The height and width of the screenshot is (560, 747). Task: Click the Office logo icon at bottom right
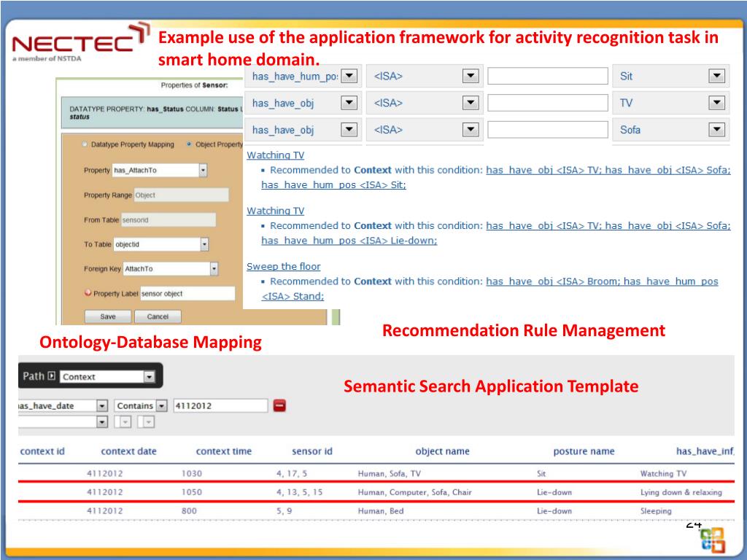[x=713, y=540]
